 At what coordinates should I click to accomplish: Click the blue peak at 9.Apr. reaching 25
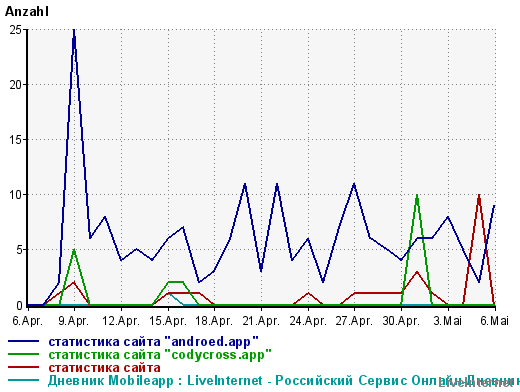coord(74,31)
